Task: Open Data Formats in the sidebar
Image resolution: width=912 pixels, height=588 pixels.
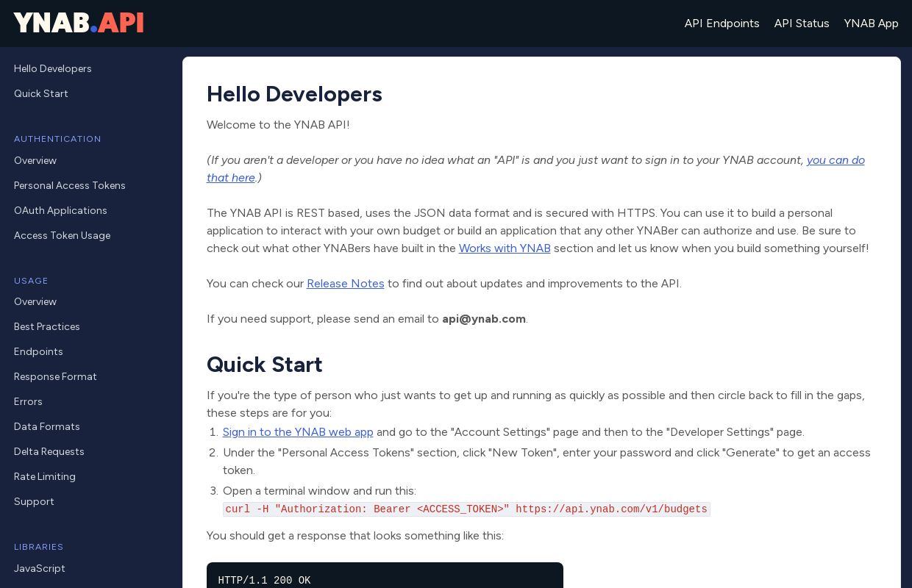Action: coord(47,427)
